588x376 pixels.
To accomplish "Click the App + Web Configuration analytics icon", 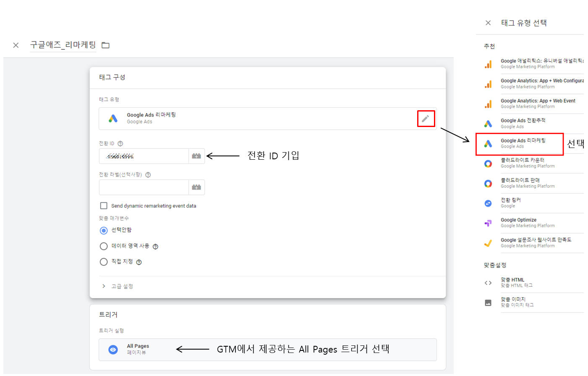I will pyautogui.click(x=488, y=84).
